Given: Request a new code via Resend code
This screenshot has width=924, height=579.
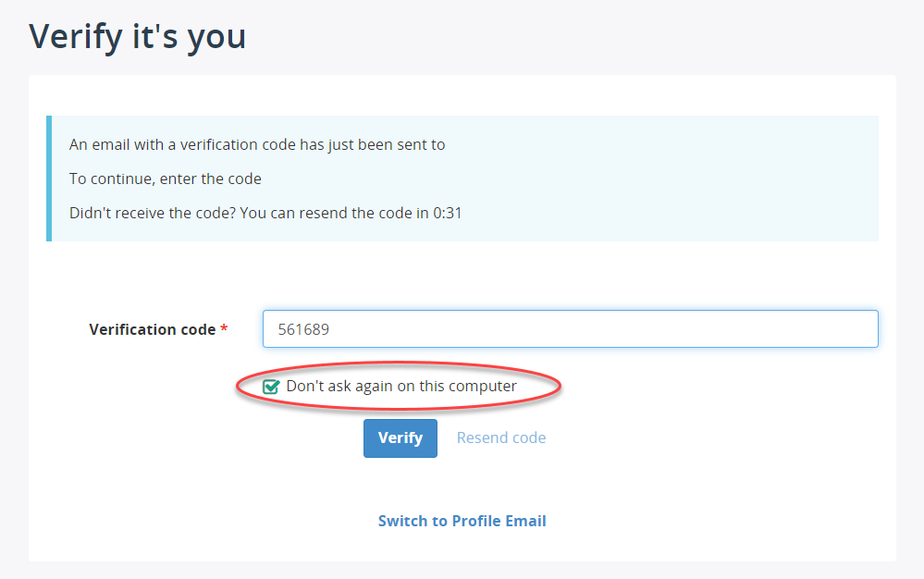Looking at the screenshot, I should [x=501, y=437].
